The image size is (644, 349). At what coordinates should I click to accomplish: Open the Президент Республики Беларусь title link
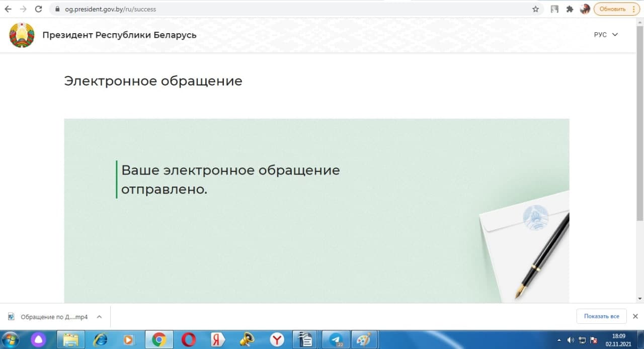119,35
